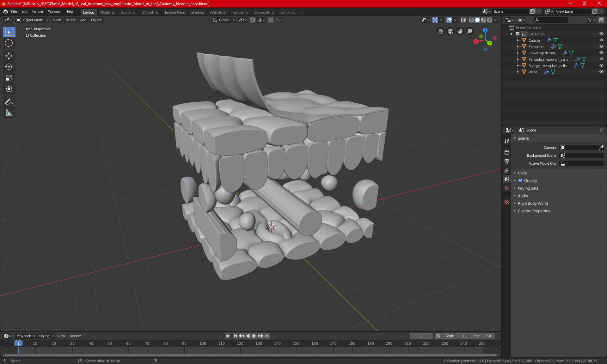This screenshot has height=364, width=607.
Task: Open the Texture properties tab
Action: click(507, 202)
